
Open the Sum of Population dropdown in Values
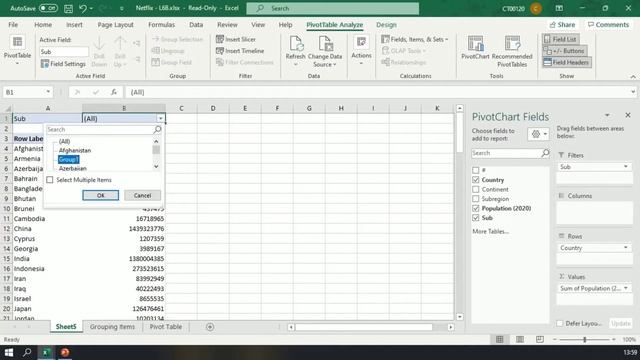click(625, 288)
